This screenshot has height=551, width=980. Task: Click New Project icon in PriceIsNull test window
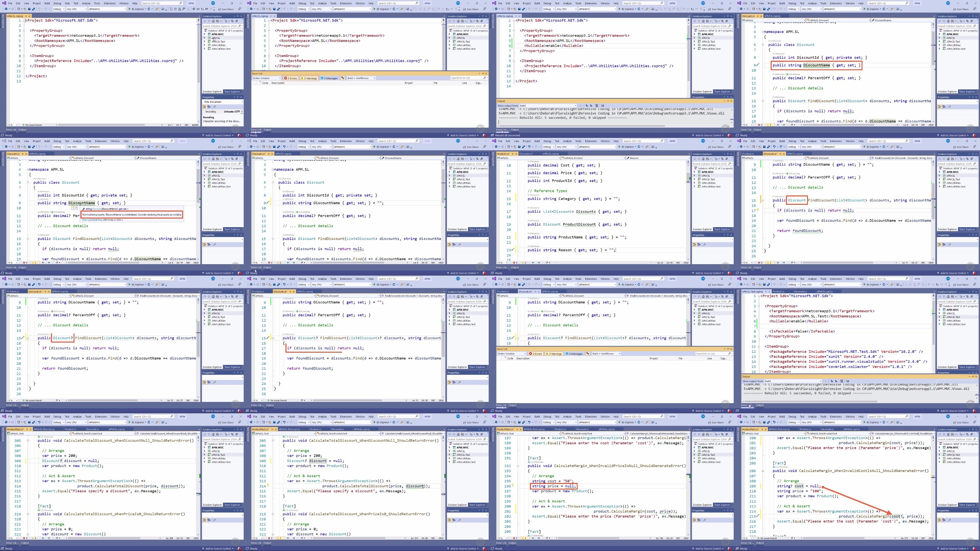tap(509, 422)
